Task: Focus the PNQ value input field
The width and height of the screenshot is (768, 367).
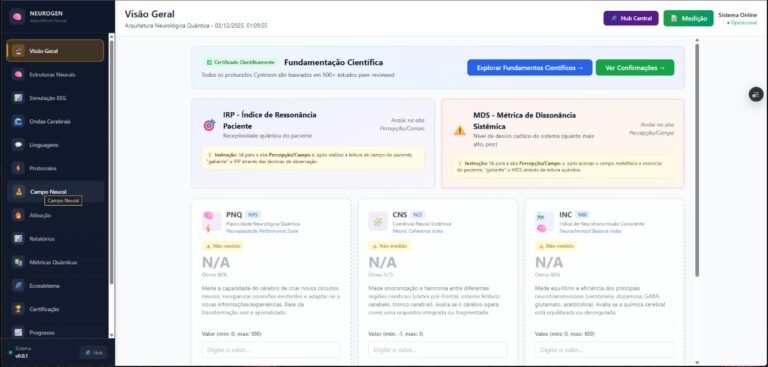Action: click(x=271, y=350)
